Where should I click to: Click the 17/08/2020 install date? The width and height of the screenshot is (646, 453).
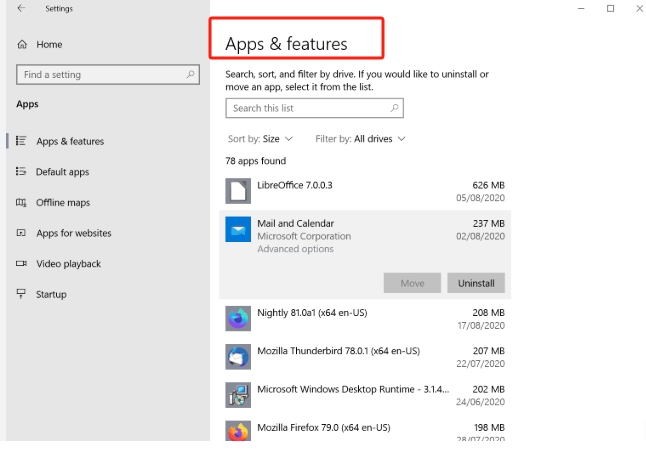481,325
